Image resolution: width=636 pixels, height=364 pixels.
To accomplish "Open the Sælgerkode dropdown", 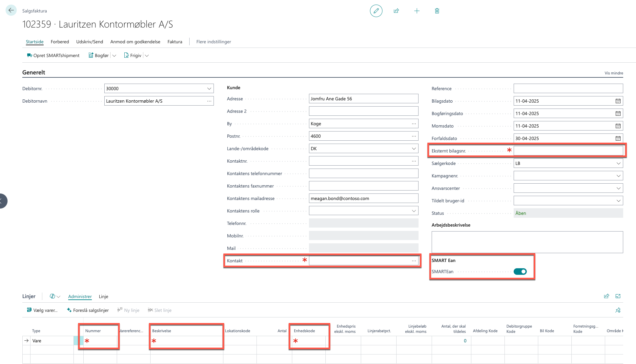I will [x=618, y=163].
